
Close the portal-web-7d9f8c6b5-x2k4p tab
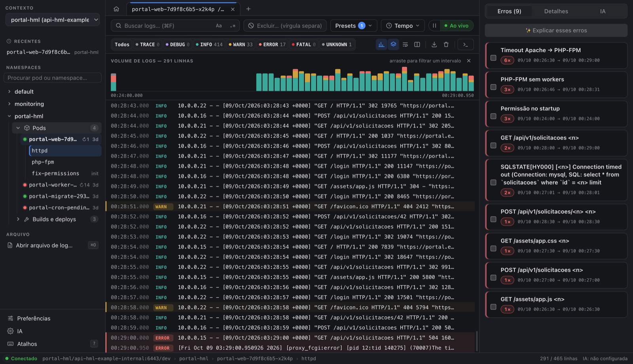tap(233, 9)
